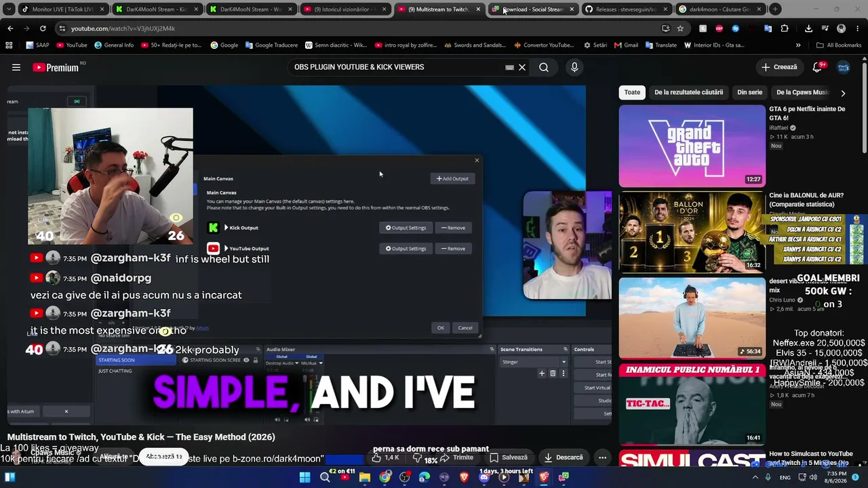This screenshot has width=868, height=488.
Task: Like the video with 1,4 K likes
Action: coord(385,457)
